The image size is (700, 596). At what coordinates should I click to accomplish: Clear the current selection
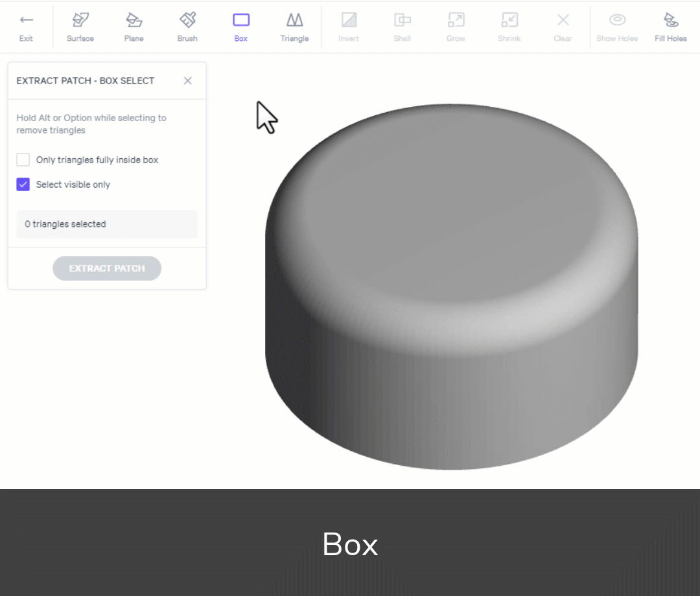pos(563,28)
